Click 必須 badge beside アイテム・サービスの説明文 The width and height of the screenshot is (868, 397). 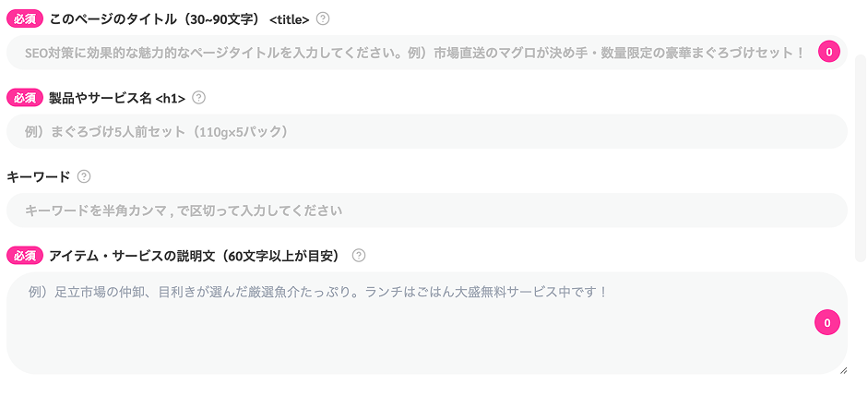point(24,255)
